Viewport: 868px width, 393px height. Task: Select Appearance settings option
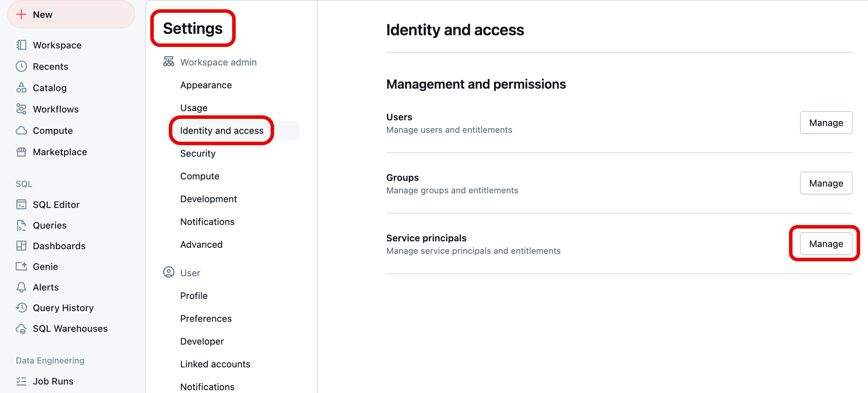(205, 85)
